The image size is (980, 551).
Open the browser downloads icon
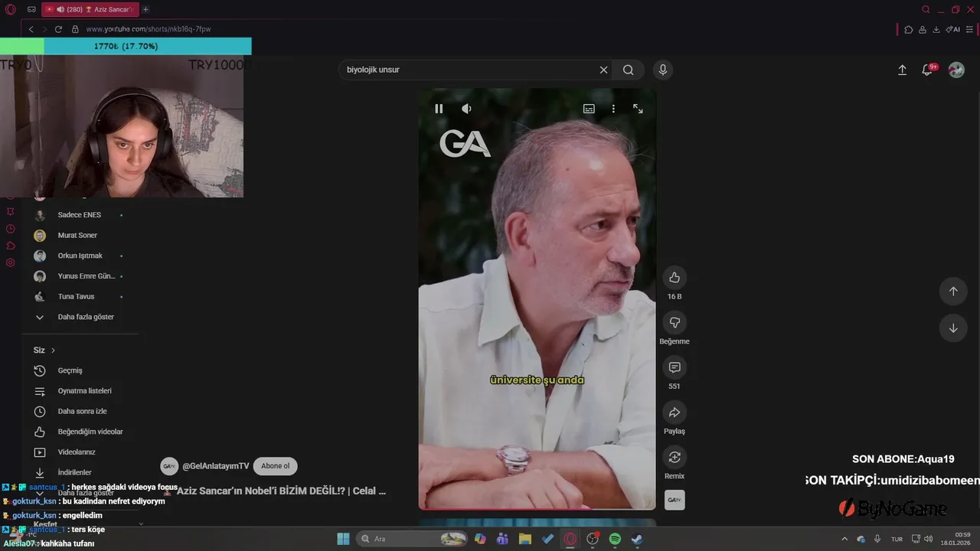[x=936, y=29]
